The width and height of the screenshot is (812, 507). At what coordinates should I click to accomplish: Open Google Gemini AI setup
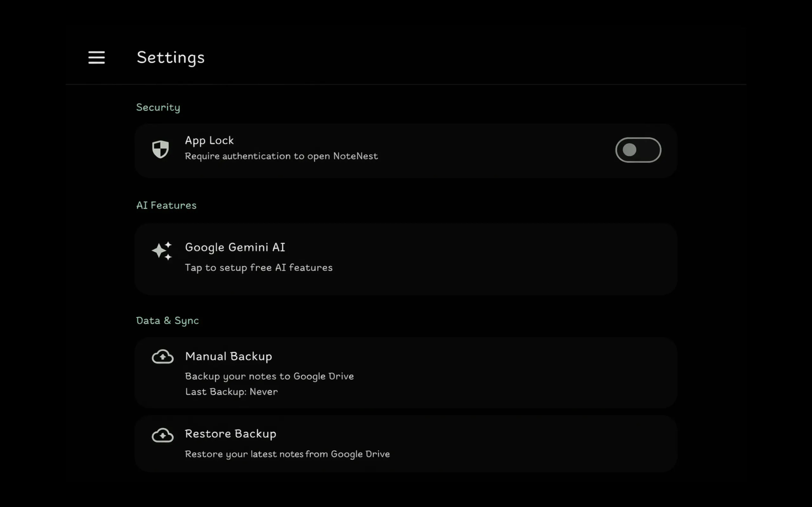406,259
